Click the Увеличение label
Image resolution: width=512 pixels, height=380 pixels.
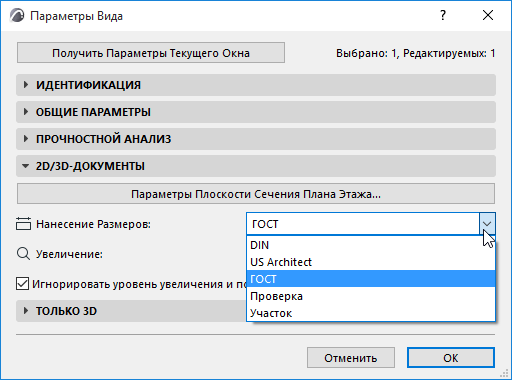(x=69, y=254)
